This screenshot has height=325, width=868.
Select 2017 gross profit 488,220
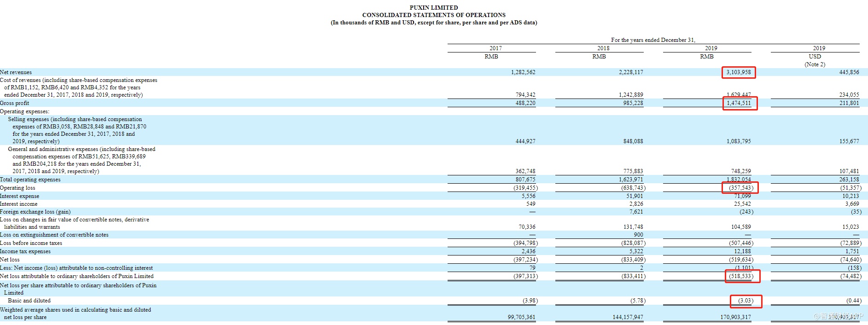pos(525,103)
